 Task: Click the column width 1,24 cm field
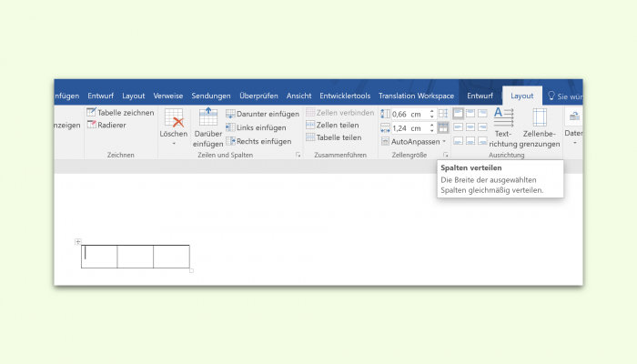[409, 128]
